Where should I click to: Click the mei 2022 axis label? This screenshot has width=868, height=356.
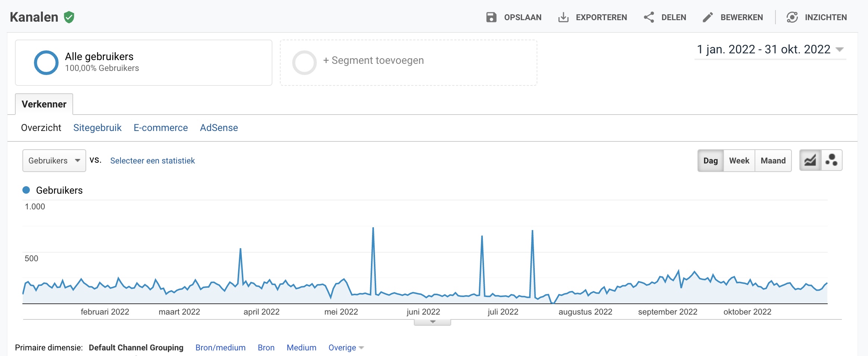(x=341, y=312)
